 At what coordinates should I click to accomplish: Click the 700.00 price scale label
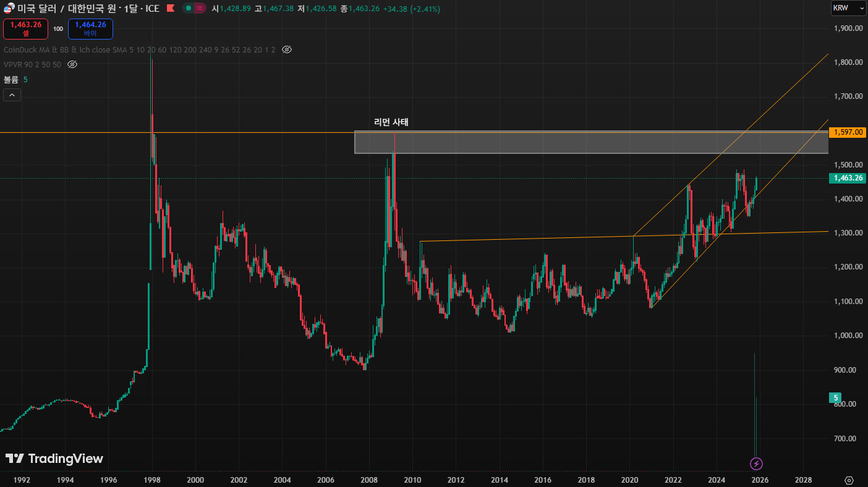pyautogui.click(x=845, y=439)
